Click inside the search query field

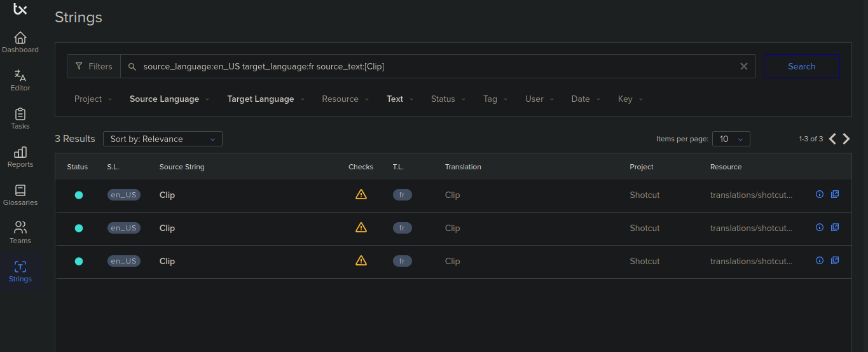point(432,66)
